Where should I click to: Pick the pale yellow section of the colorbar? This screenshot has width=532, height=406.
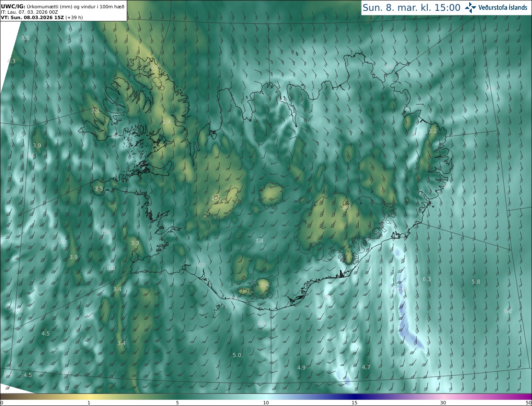[89, 396]
